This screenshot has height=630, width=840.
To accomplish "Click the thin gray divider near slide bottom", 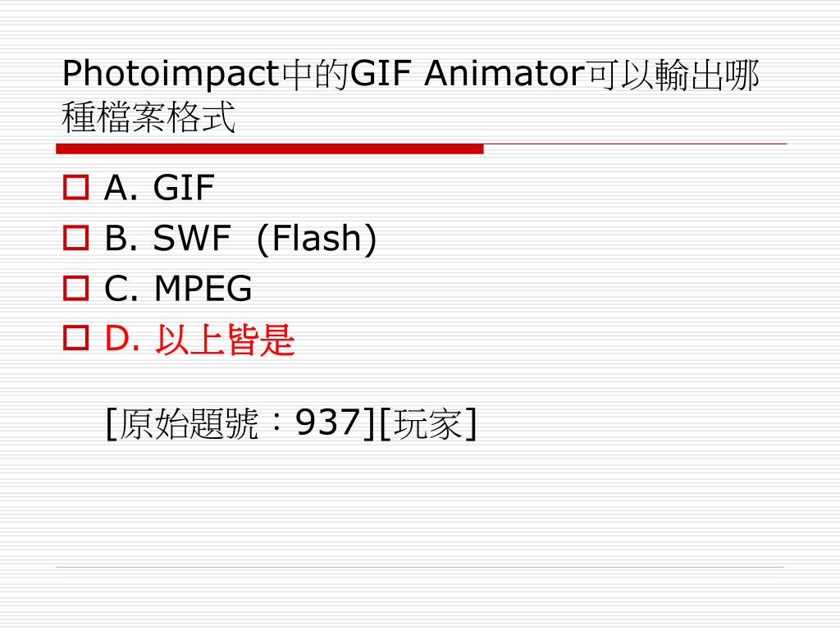I will click(x=420, y=567).
